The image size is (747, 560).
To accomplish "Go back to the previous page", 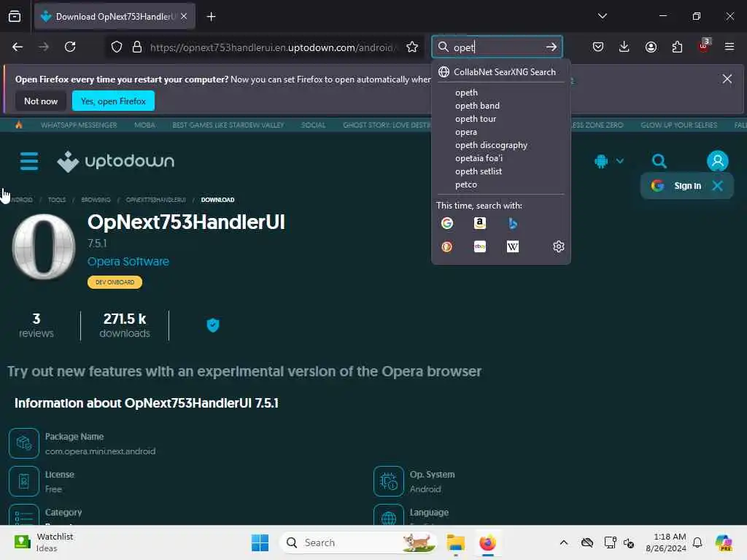I will [18, 47].
